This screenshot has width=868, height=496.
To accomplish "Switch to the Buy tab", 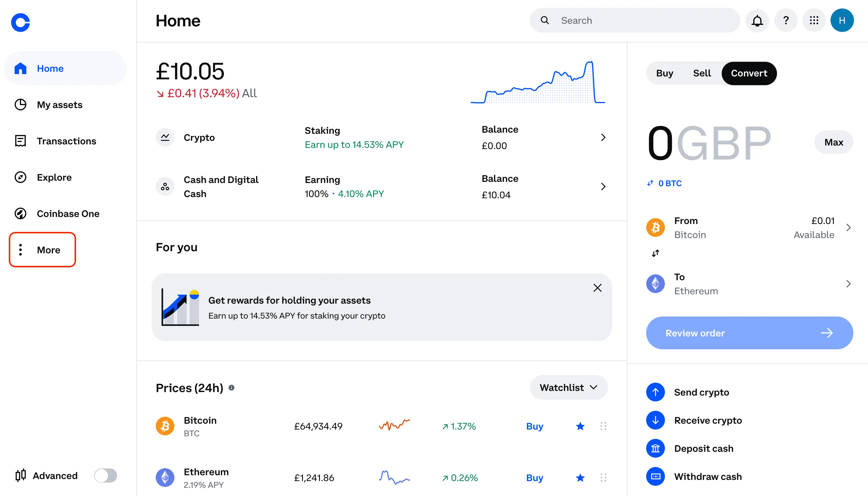I will pyautogui.click(x=664, y=73).
